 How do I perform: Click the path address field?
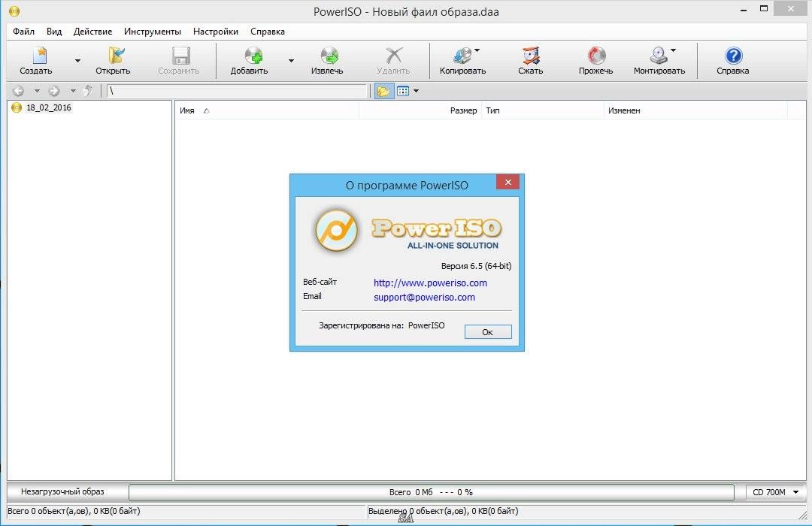237,91
